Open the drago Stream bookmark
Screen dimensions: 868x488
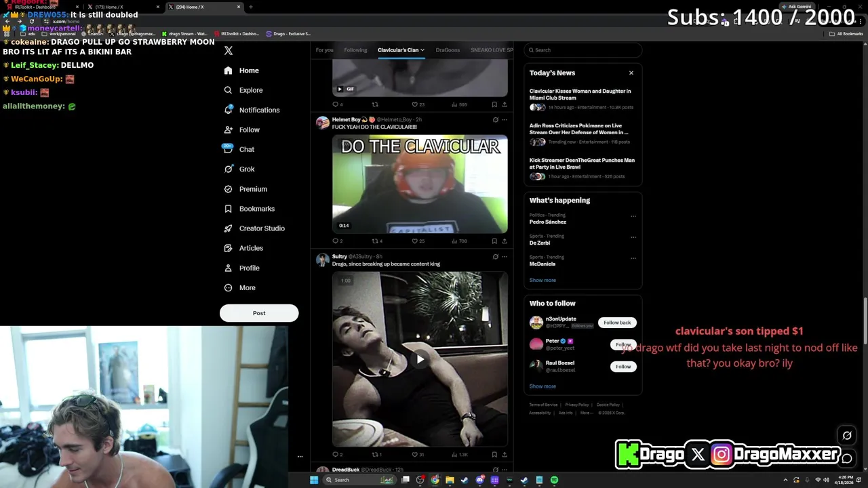184,33
